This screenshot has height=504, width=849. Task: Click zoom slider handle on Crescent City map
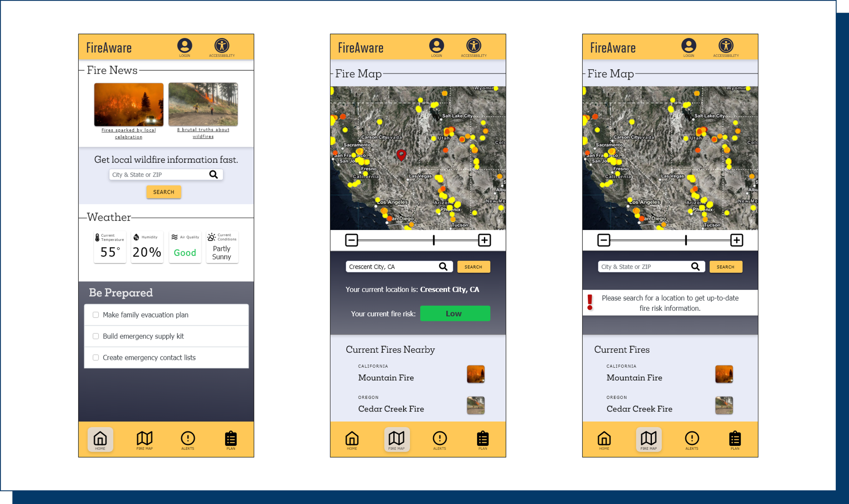pyautogui.click(x=434, y=240)
